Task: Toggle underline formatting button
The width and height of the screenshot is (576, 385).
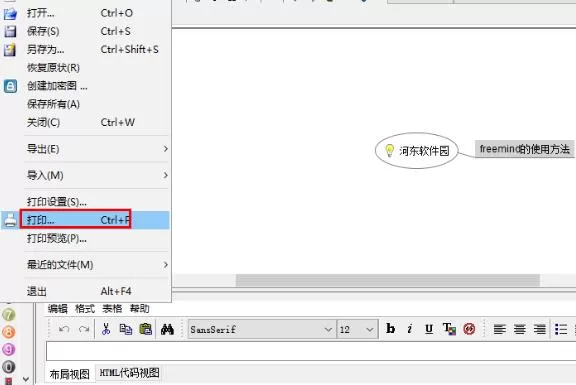Action: 429,328
